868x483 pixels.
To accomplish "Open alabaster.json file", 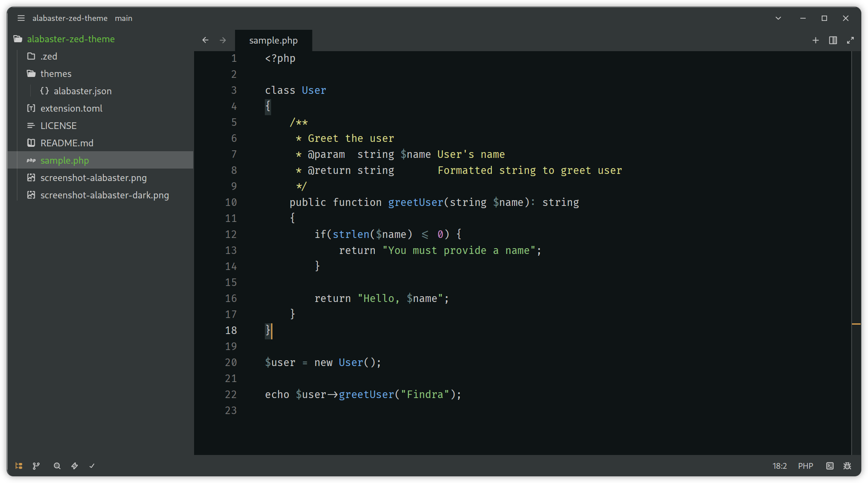I will coord(100,91).
